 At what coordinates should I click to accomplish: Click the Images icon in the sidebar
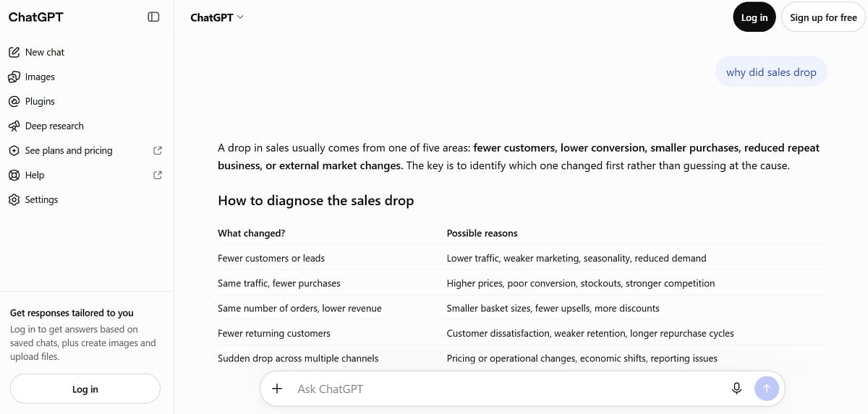(14, 77)
